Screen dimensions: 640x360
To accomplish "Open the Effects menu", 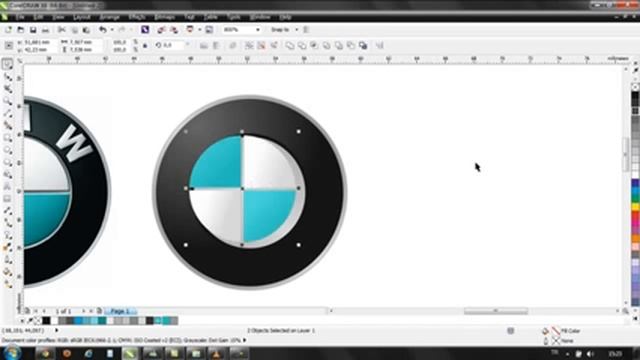I will pos(137,17).
